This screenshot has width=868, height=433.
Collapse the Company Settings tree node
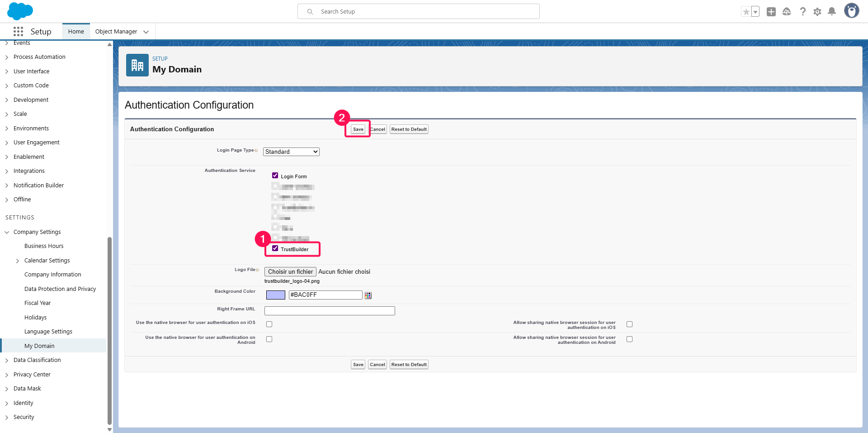7,232
